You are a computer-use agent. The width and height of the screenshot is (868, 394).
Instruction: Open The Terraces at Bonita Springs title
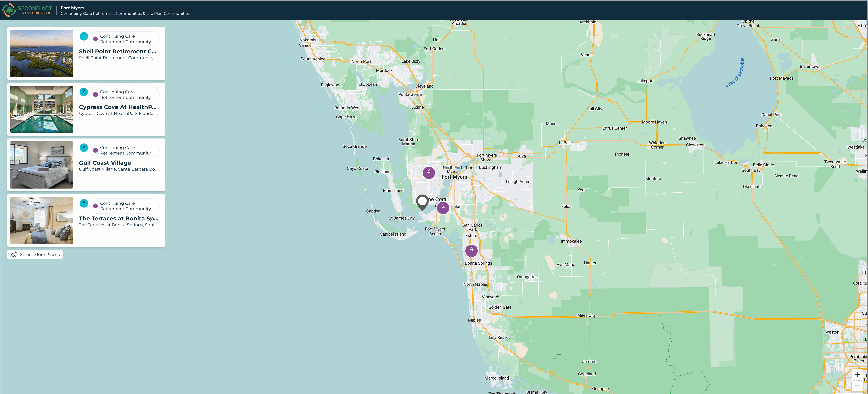tap(118, 218)
